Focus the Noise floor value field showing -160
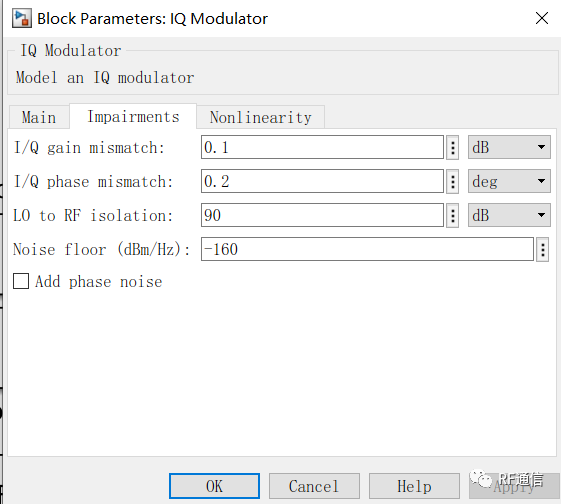The height and width of the screenshot is (504, 561). (x=367, y=249)
